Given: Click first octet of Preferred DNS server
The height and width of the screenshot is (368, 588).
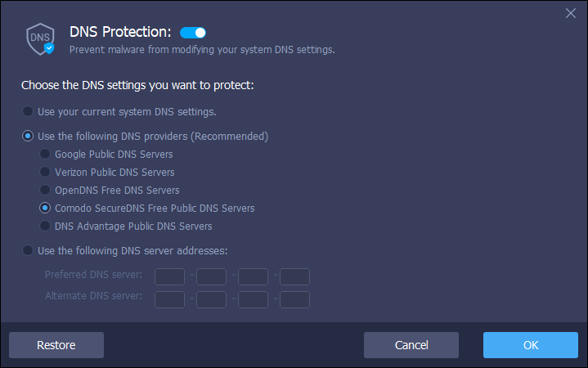Looking at the screenshot, I should pos(169,276).
